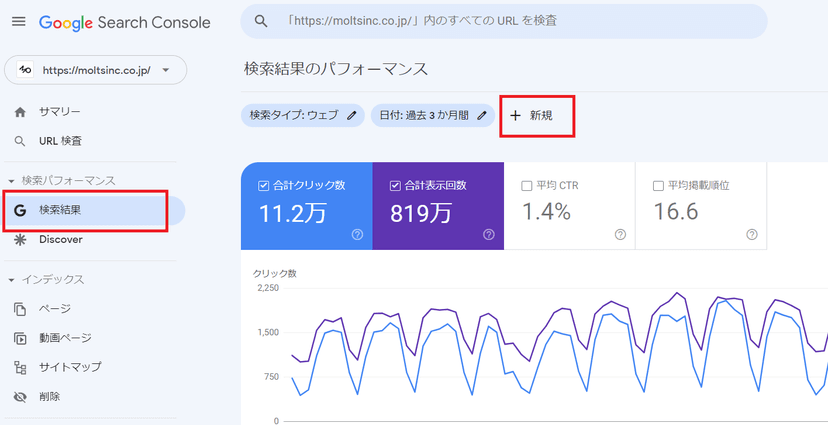
Task: Click the search magnifier icon in URL bar
Action: pos(260,21)
